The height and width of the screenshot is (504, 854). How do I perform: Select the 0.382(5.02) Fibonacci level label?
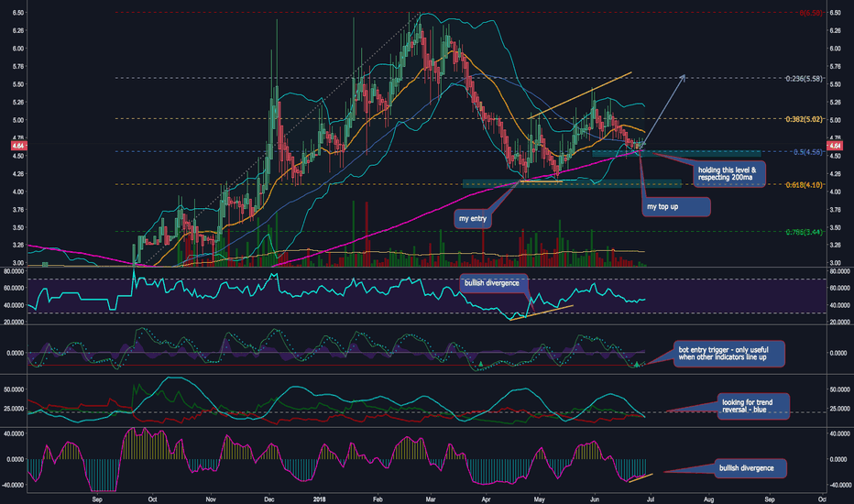coord(804,119)
